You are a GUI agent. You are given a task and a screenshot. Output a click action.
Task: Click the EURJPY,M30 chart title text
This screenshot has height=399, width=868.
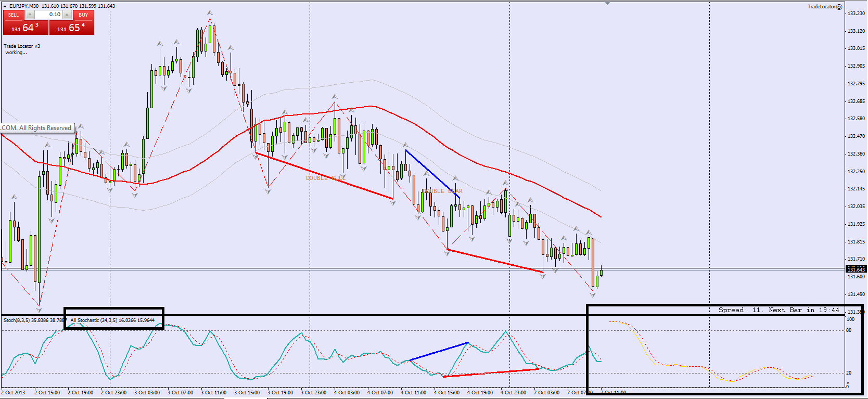pyautogui.click(x=24, y=6)
